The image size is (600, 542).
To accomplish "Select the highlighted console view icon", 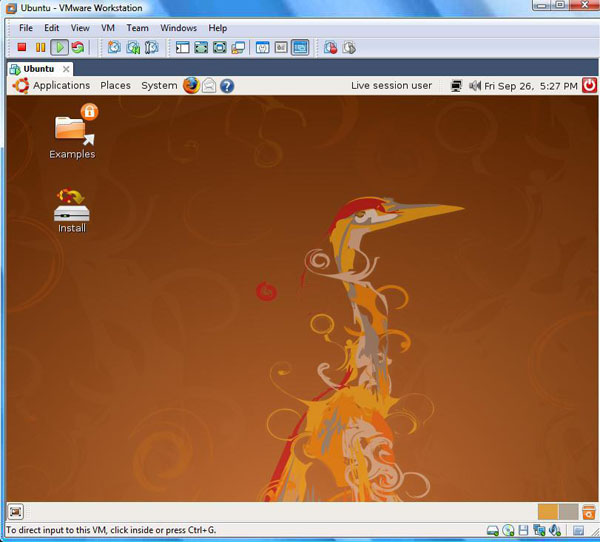I will (x=300, y=47).
